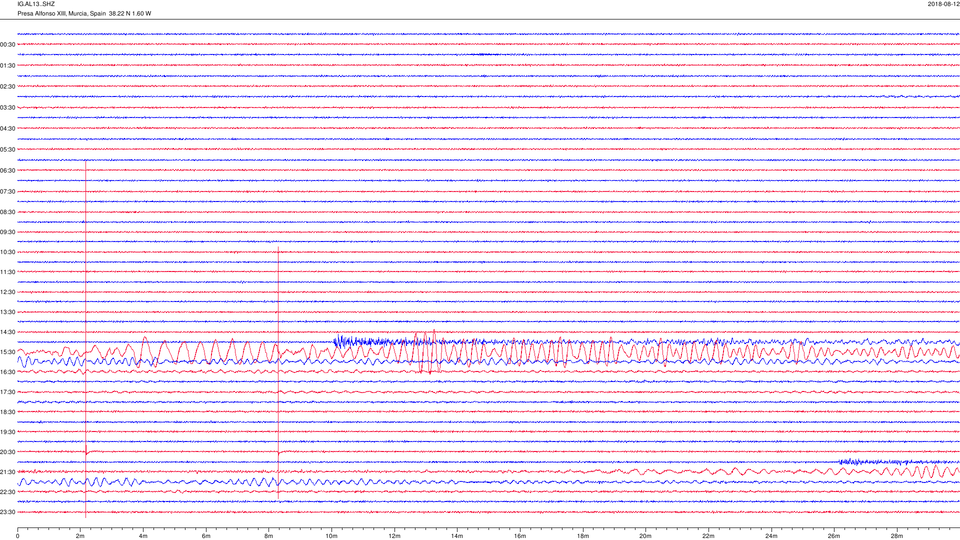Click the 0 tick on minute axis
The image size is (960, 540).
17,536
